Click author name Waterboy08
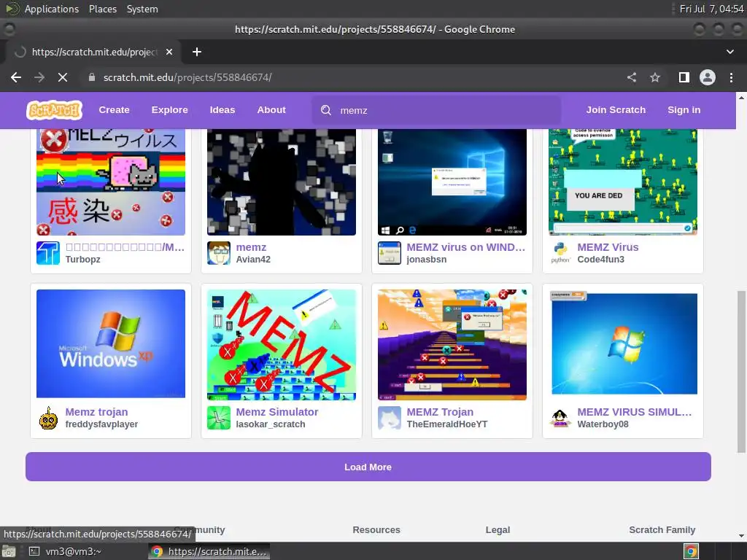The width and height of the screenshot is (747, 560). pyautogui.click(x=603, y=424)
